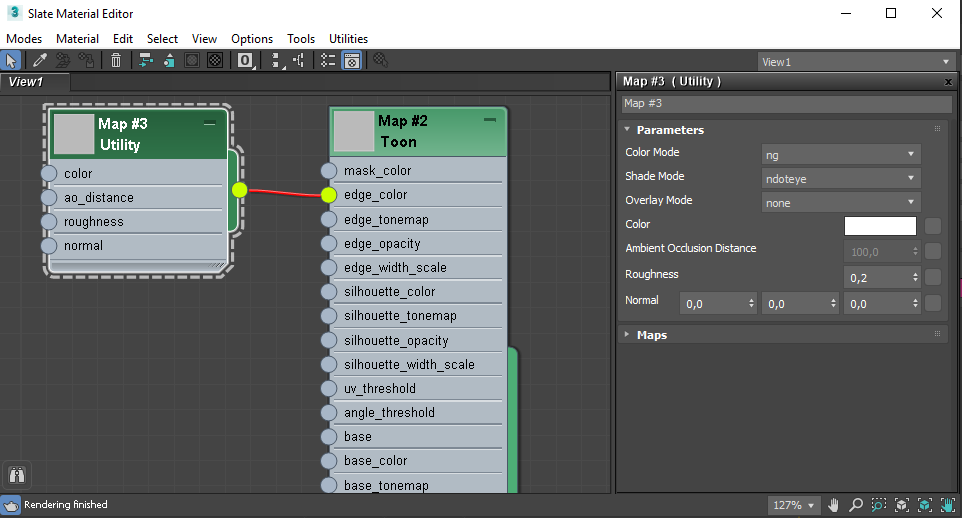Click the Map #3 name field
The image size is (962, 518).
pyautogui.click(x=787, y=104)
